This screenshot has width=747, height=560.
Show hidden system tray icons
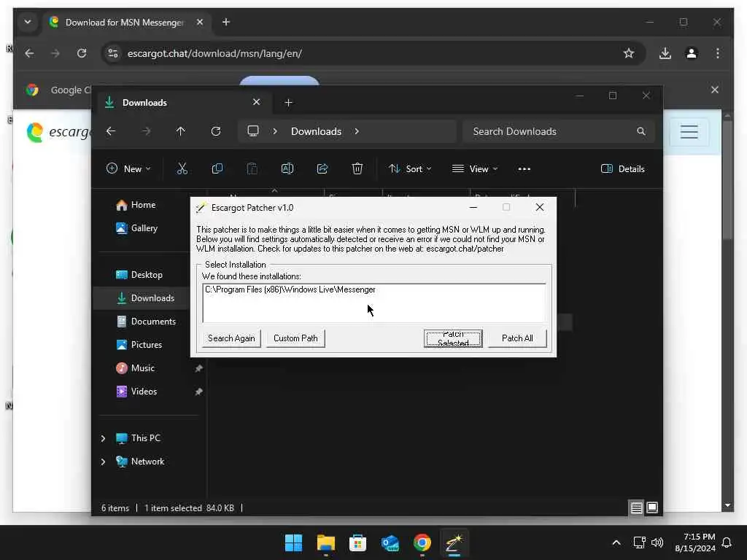pos(616,542)
